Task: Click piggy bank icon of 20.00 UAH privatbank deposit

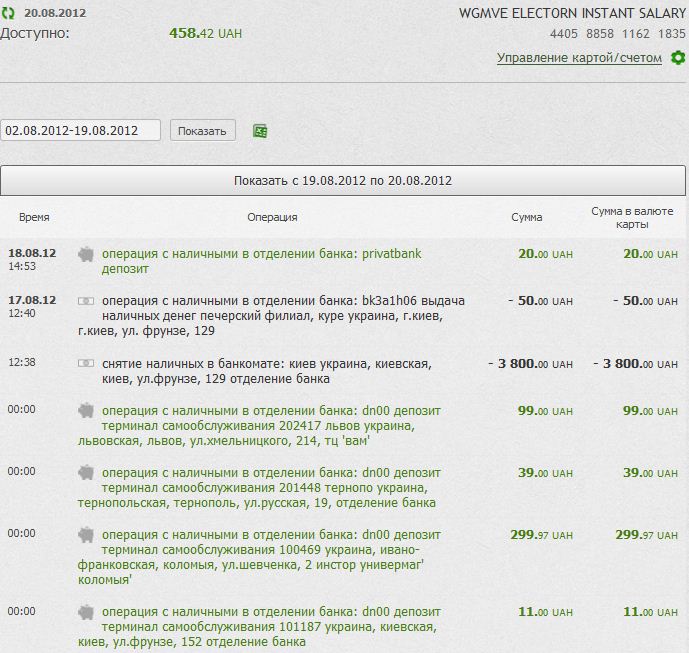Action: pos(86,254)
